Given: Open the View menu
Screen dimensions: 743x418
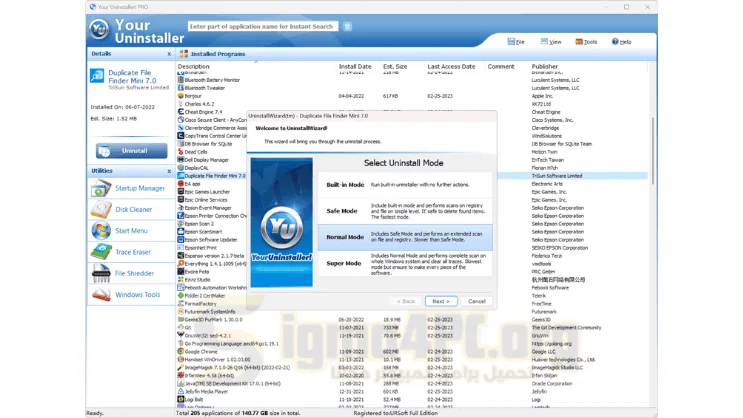Looking at the screenshot, I should [x=551, y=42].
